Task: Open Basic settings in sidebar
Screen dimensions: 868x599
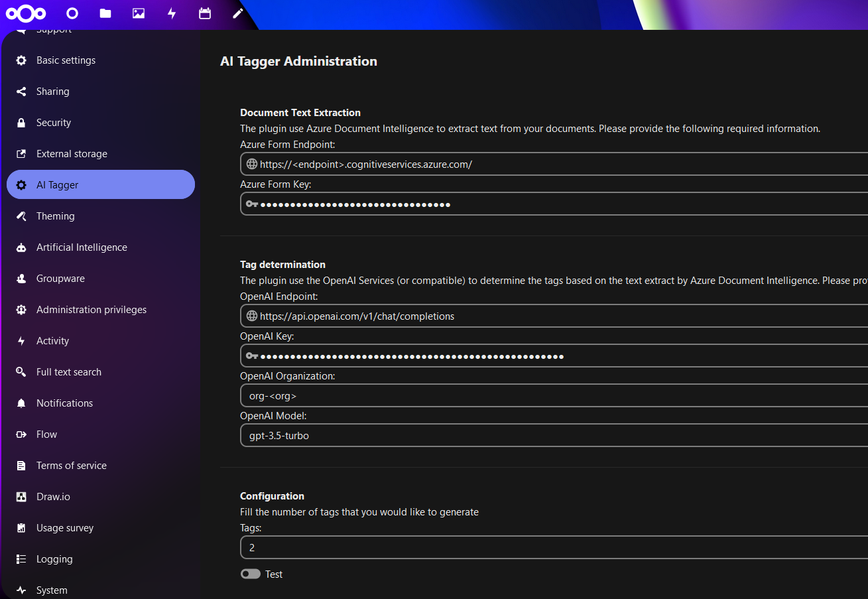Action: point(66,60)
